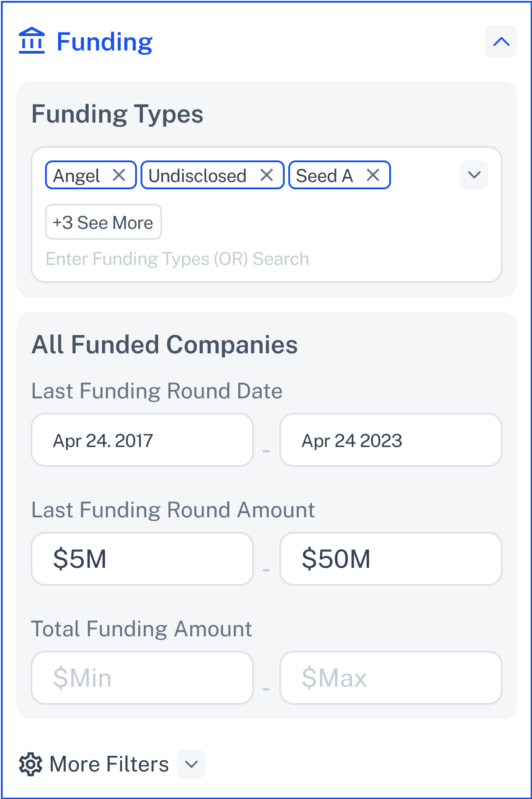
Task: Focus the Enter Funding Types search field
Action: [225, 259]
